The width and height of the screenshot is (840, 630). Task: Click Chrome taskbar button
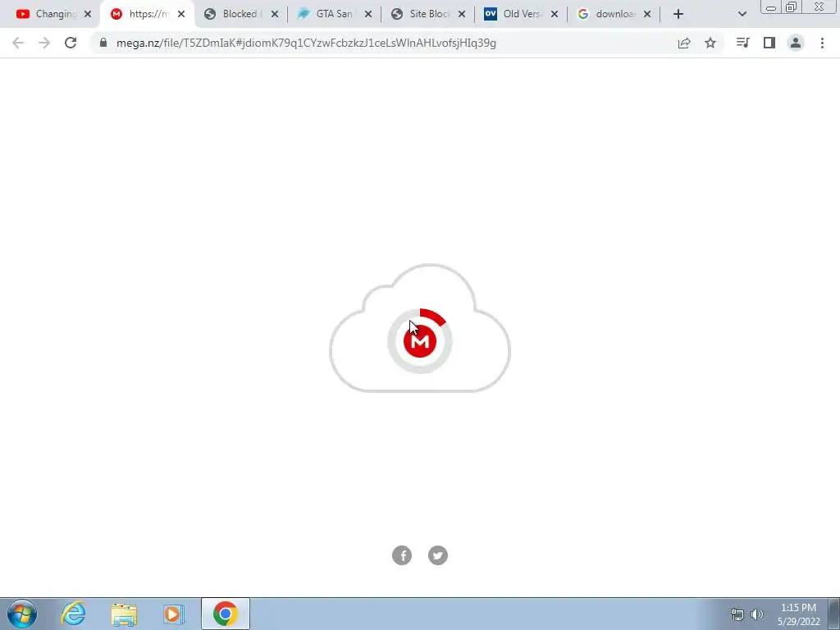(x=225, y=614)
